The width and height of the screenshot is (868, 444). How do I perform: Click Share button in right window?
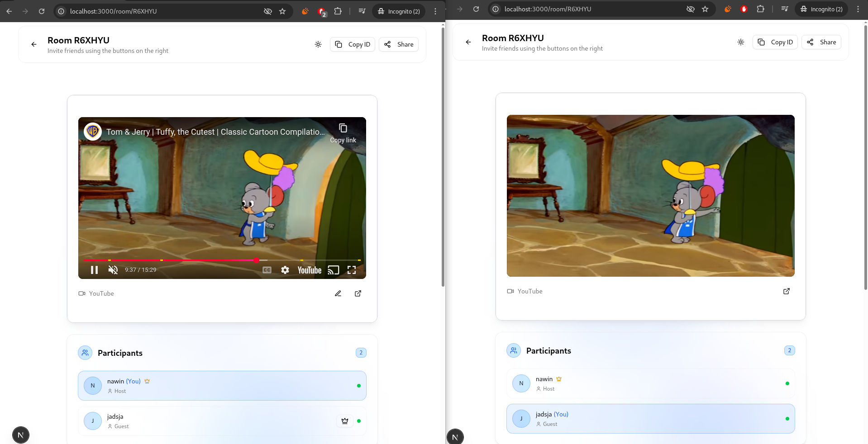coord(821,42)
